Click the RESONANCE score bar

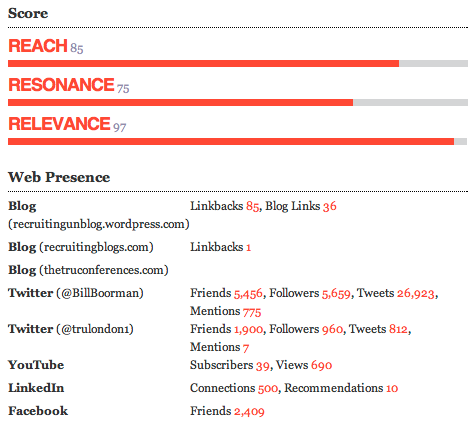(x=238, y=102)
